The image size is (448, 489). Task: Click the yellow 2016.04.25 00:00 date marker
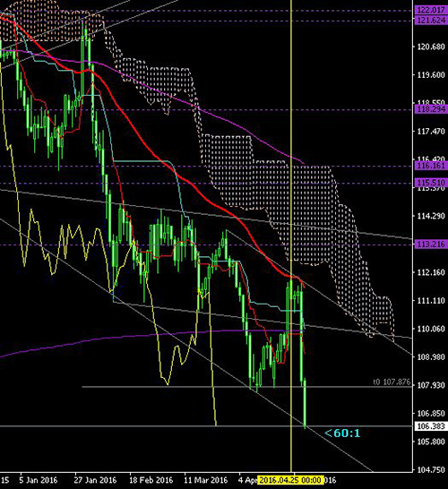point(291,480)
